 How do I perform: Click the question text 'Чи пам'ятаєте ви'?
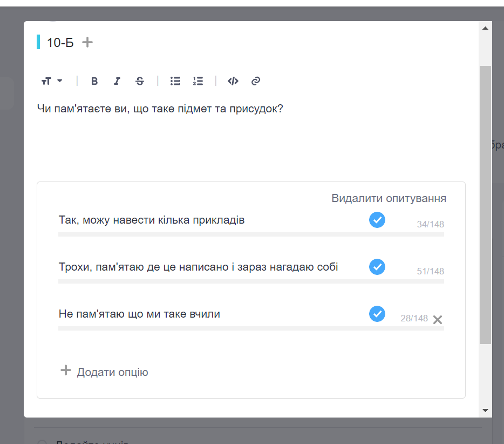click(160, 109)
